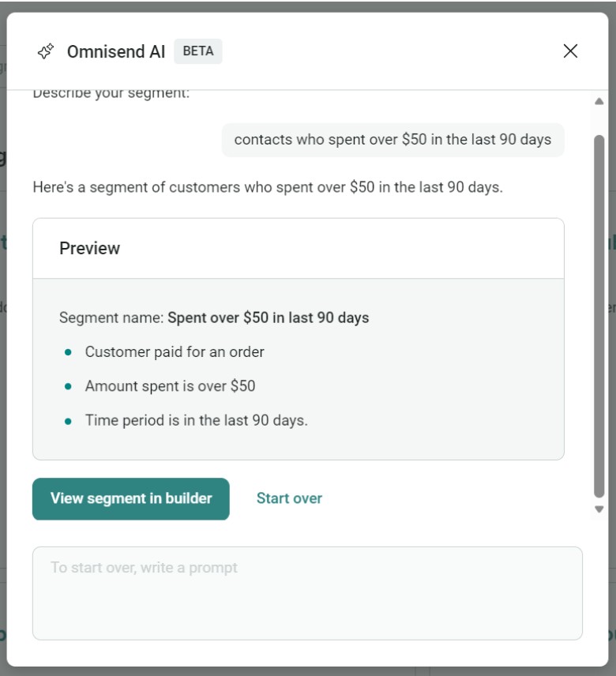The height and width of the screenshot is (676, 616).
Task: Click 'Start over' to restart the prompt
Action: pyautogui.click(x=289, y=499)
